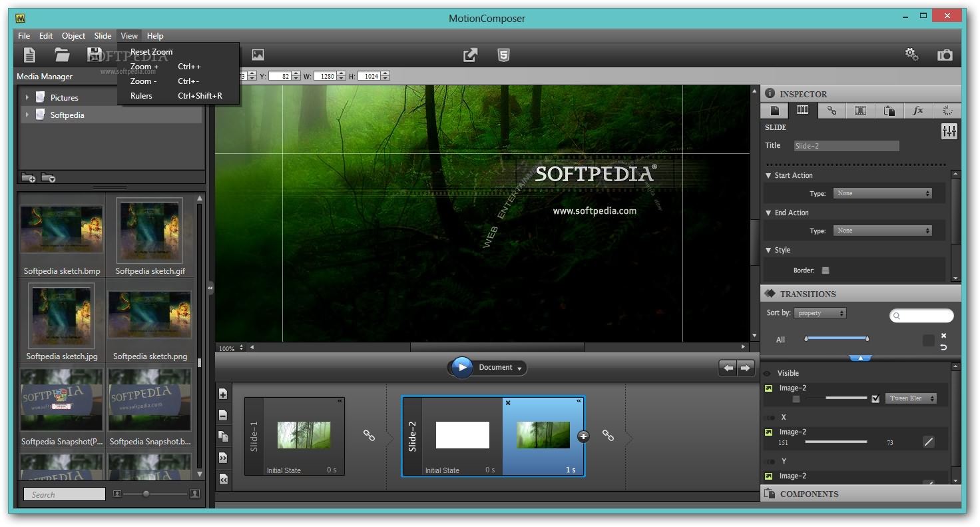Open the Slide menu
The image size is (980, 527).
[103, 36]
